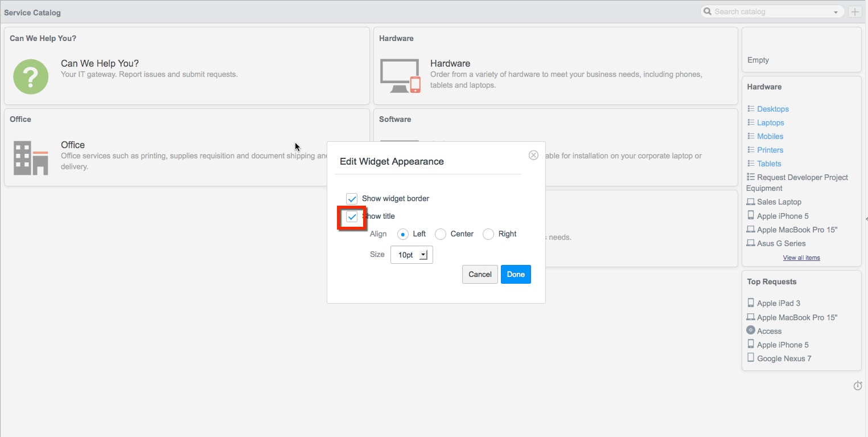
Task: Select the Center alignment radio button
Action: point(440,234)
